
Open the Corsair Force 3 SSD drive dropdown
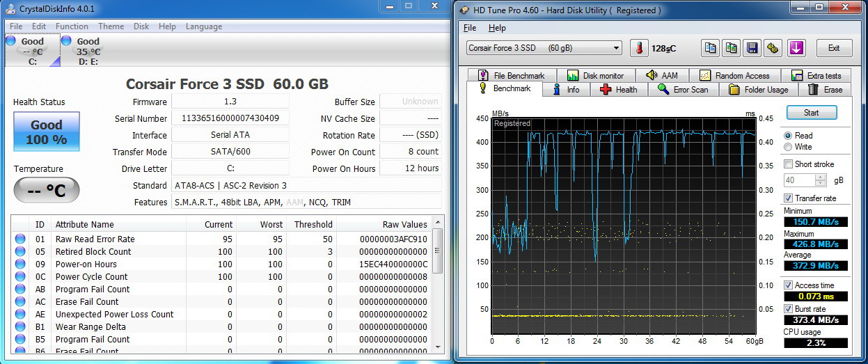pos(544,48)
